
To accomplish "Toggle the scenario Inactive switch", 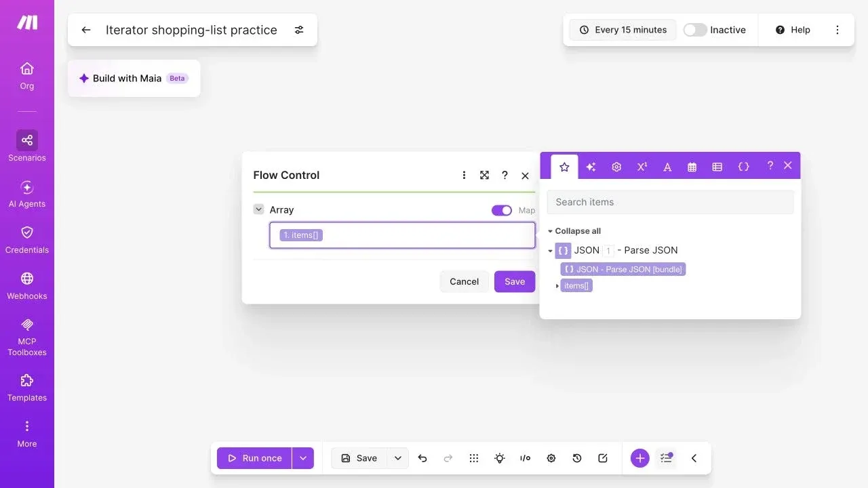I will (x=695, y=30).
